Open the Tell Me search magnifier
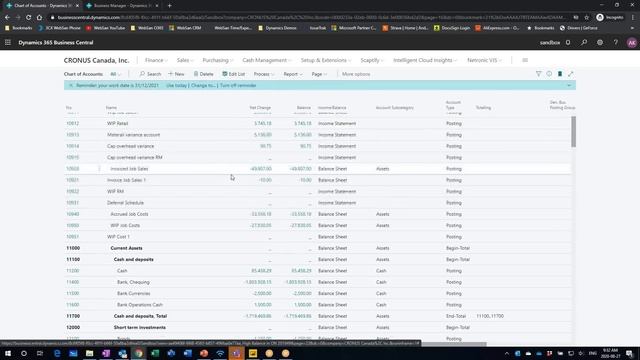Image resolution: width=640 pixels, height=360 pixels. point(584,42)
